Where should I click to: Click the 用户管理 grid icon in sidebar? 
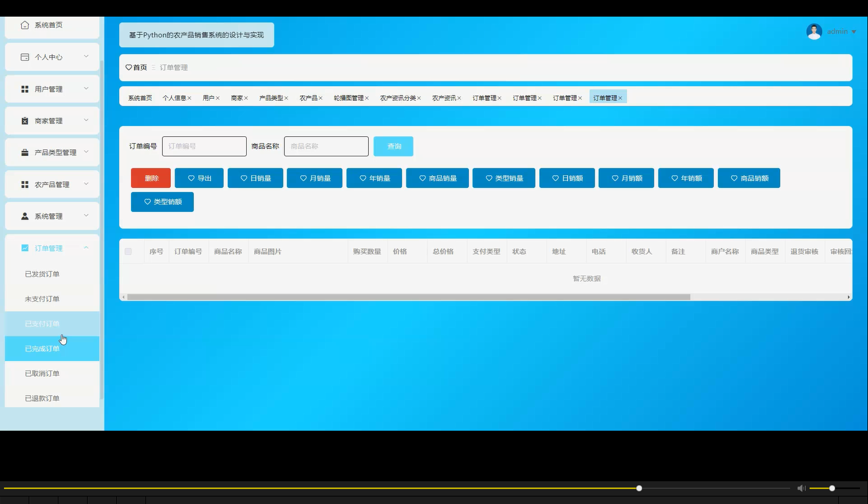(x=25, y=88)
